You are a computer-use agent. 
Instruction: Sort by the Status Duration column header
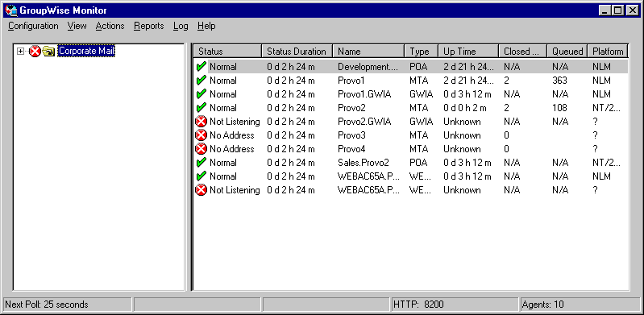pyautogui.click(x=297, y=52)
